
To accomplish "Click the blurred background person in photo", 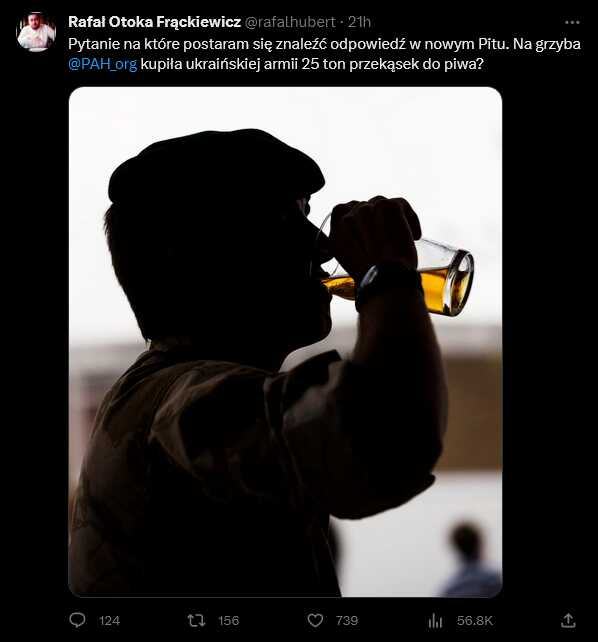I will (471, 559).
